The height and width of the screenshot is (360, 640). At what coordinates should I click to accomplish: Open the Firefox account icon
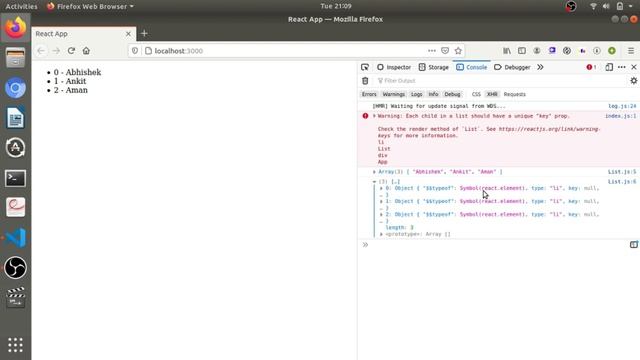point(537,51)
